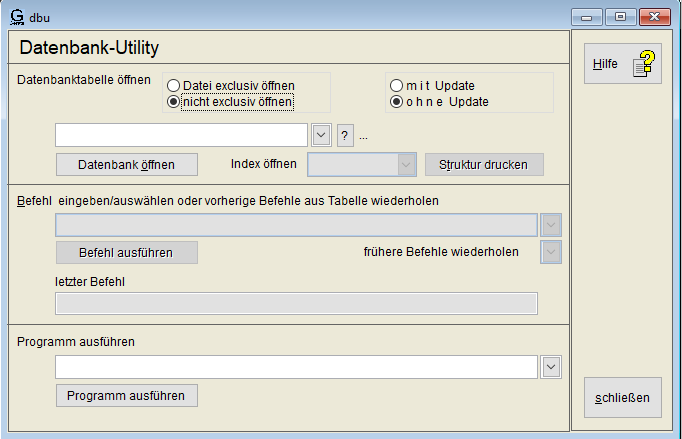Viewport: 682px width, 439px height.
Task: Expand the database table file dropdown arrow
Action: click(321, 135)
